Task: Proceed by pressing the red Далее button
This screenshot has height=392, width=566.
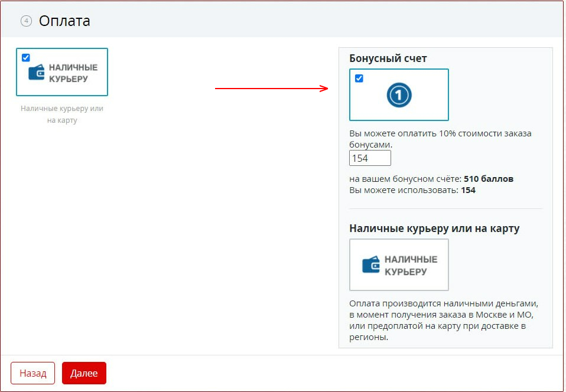Action: [84, 373]
